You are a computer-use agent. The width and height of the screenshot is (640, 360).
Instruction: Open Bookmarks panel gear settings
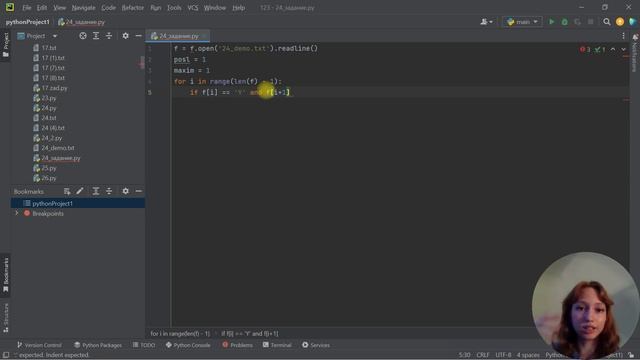125,191
